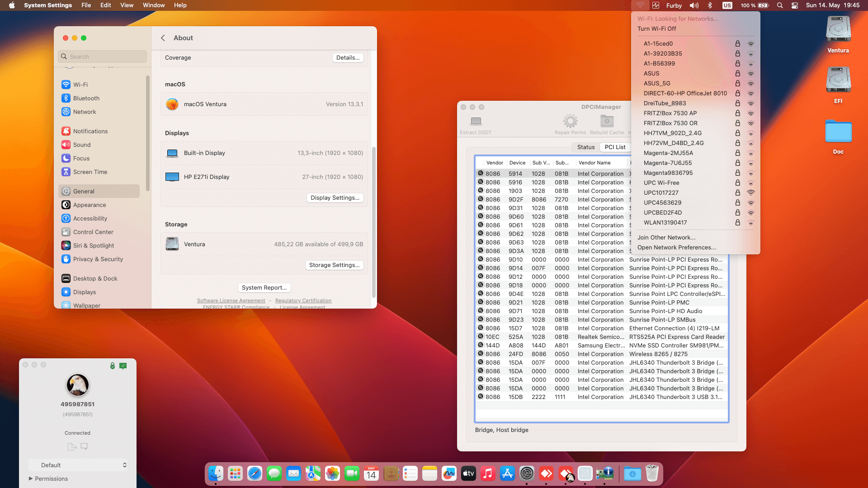The image size is (868, 488).
Task: Click the About pane vertical scrollbar
Action: [x=373, y=221]
